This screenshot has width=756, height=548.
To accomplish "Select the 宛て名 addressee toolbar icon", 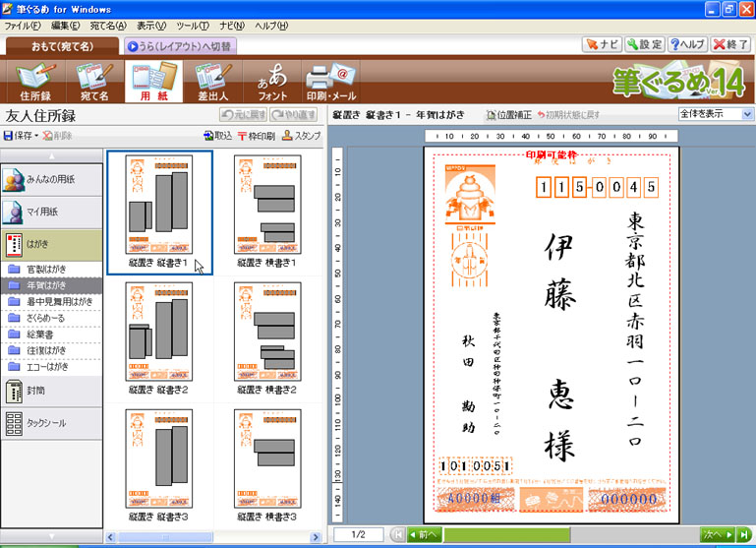I will tap(94, 83).
